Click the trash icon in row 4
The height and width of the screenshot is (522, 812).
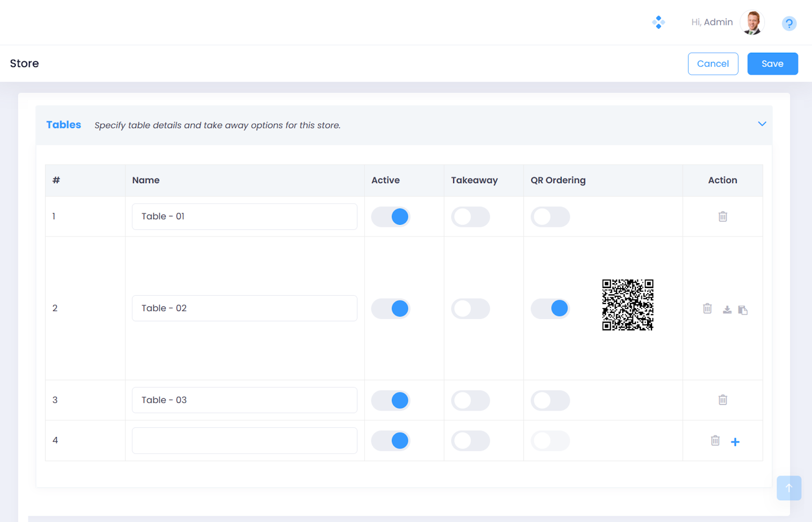coord(715,441)
